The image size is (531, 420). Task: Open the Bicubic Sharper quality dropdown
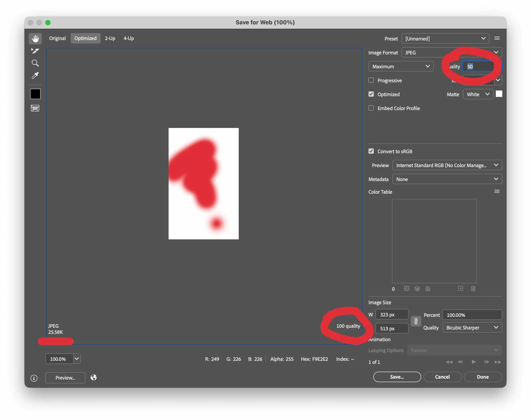click(x=472, y=328)
